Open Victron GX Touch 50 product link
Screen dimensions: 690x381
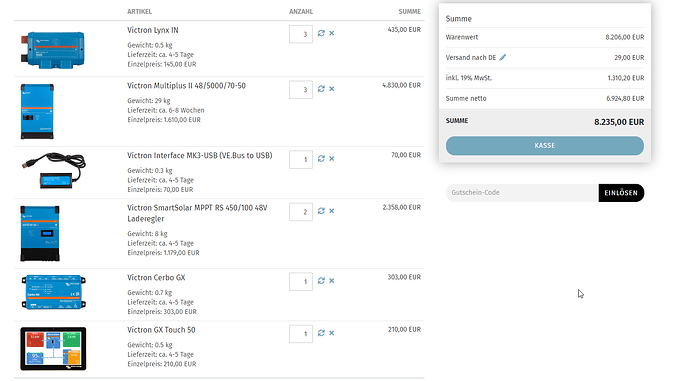click(161, 330)
